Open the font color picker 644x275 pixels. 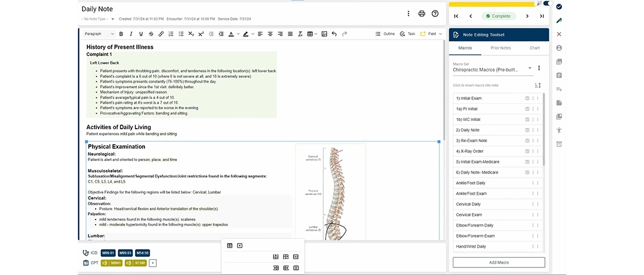tap(232, 34)
